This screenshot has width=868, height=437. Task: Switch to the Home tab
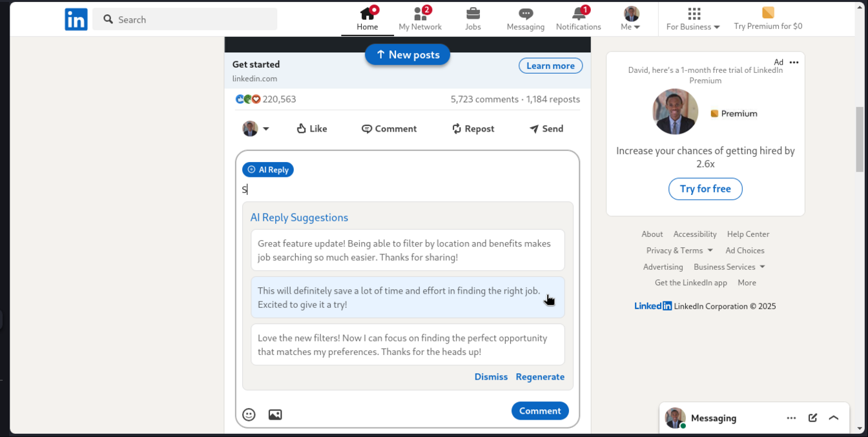(x=367, y=14)
